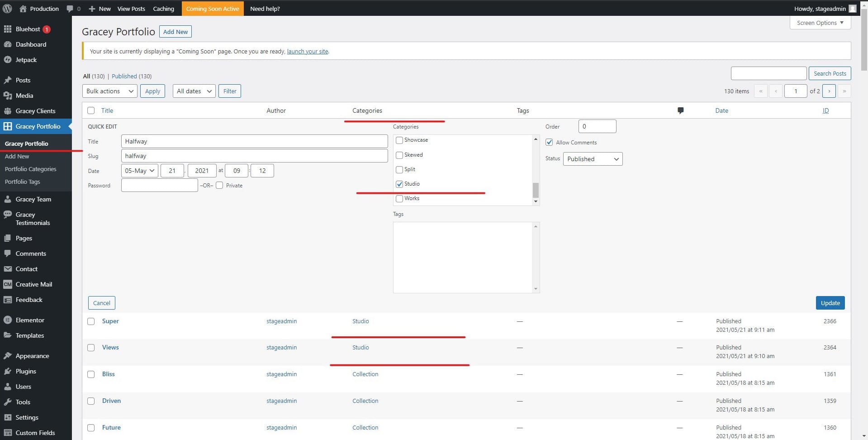Open the comments bubble icon in admin bar
The width and height of the screenshot is (868, 440).
[70, 9]
